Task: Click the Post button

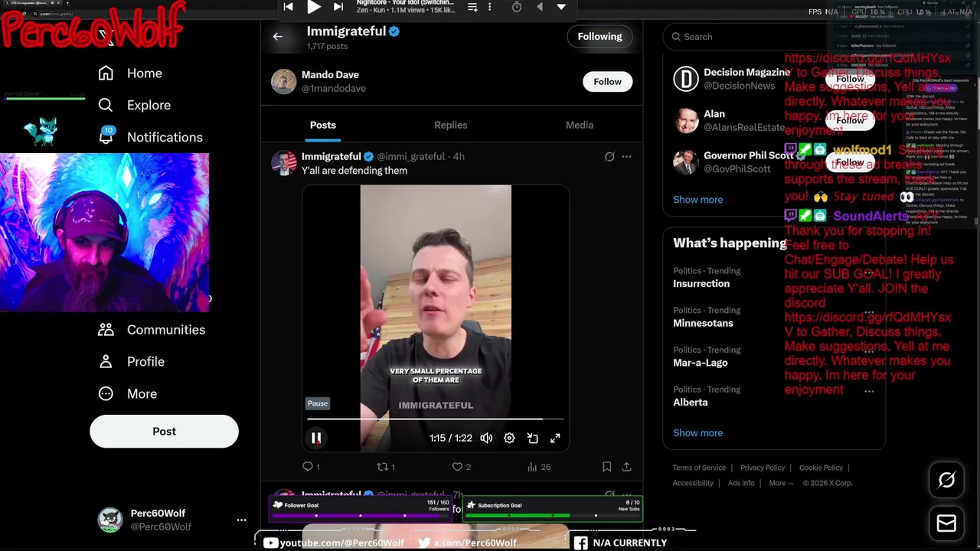Action: pyautogui.click(x=164, y=432)
